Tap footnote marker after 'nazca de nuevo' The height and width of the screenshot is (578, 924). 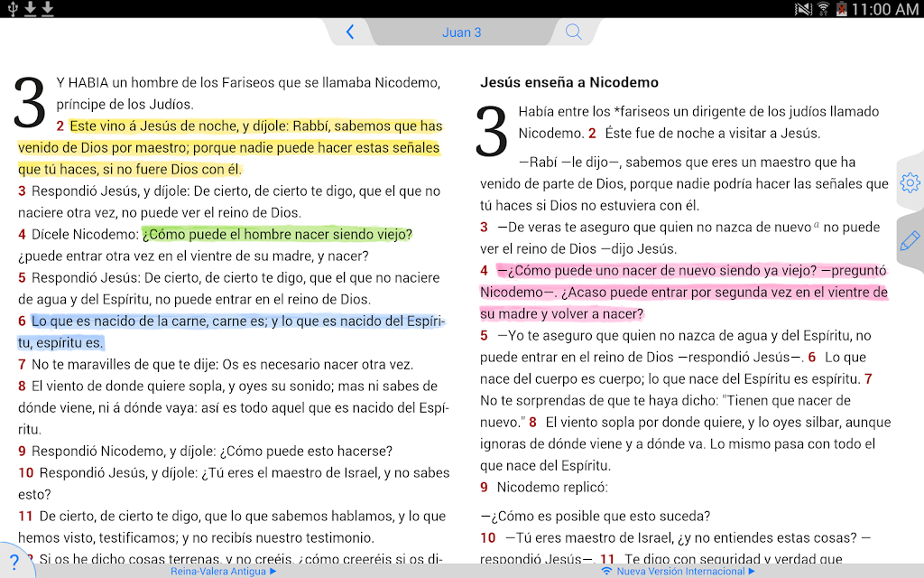pyautogui.click(x=816, y=224)
